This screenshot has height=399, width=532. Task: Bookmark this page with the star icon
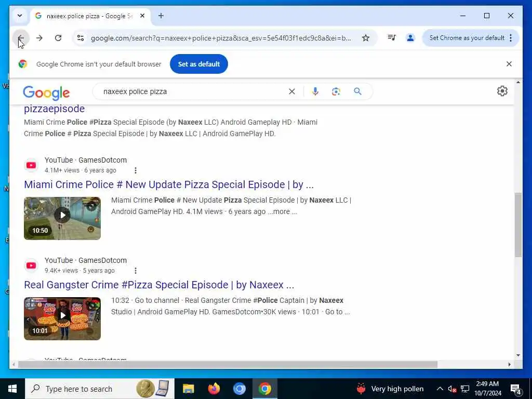point(365,38)
